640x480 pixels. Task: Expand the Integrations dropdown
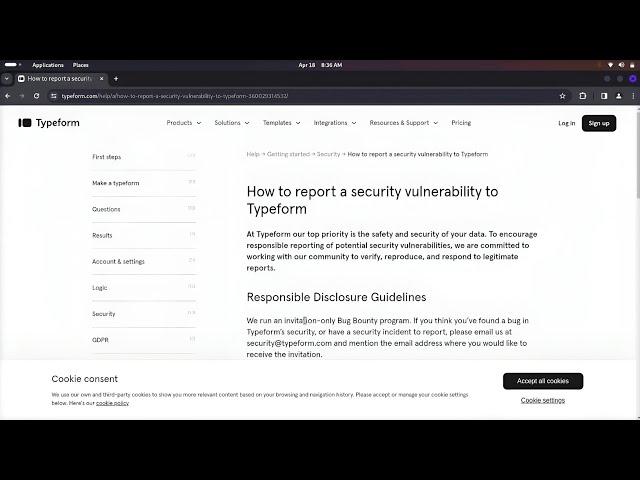click(335, 123)
